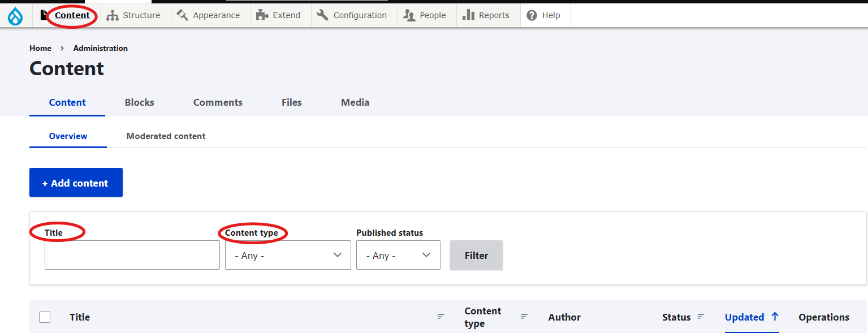The image size is (868, 333).
Task: Click inside the Title filter field
Action: [132, 255]
